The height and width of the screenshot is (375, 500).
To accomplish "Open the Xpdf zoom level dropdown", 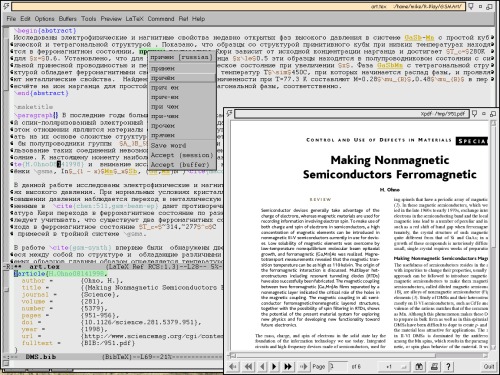I will click(x=394, y=366).
